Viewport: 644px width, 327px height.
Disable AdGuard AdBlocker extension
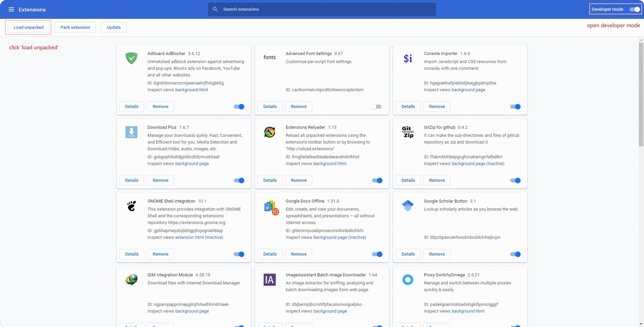(239, 106)
